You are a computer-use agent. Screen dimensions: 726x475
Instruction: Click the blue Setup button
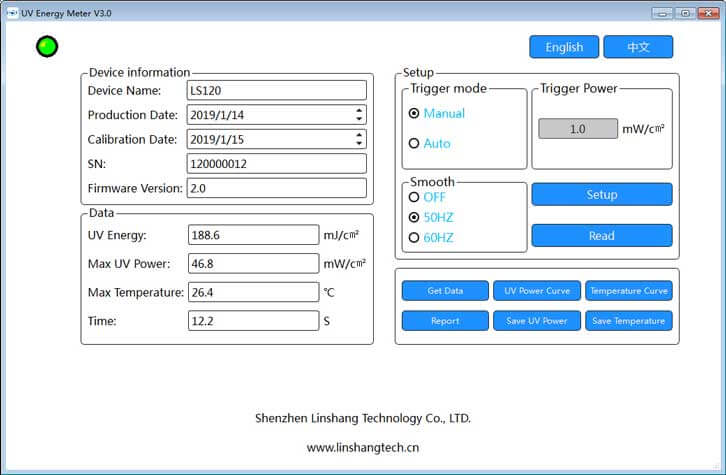pyautogui.click(x=602, y=194)
